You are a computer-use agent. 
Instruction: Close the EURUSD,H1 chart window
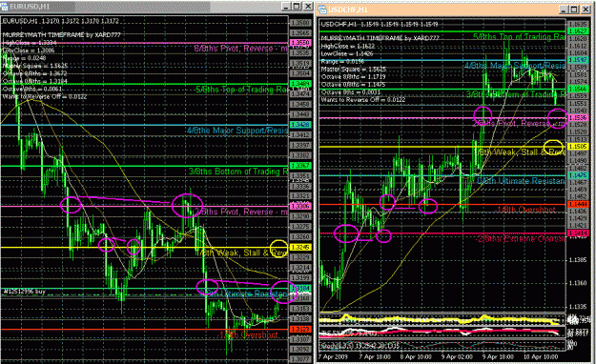(308, 7)
